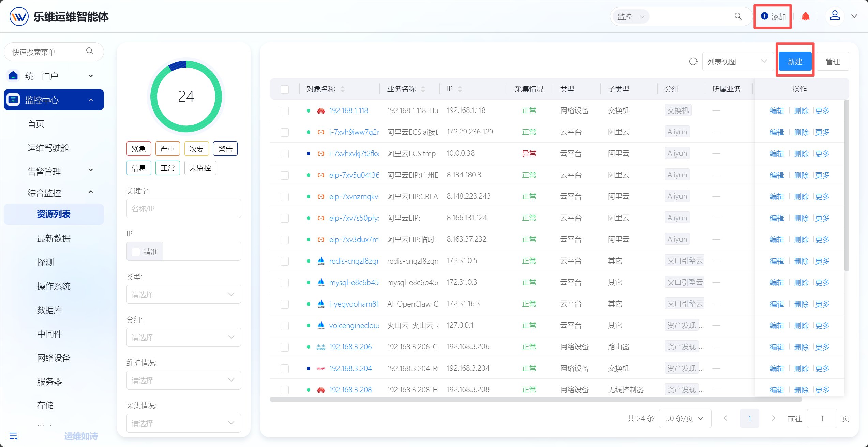Click the 前往 page number field
This screenshot has width=868, height=447.
tap(822, 418)
